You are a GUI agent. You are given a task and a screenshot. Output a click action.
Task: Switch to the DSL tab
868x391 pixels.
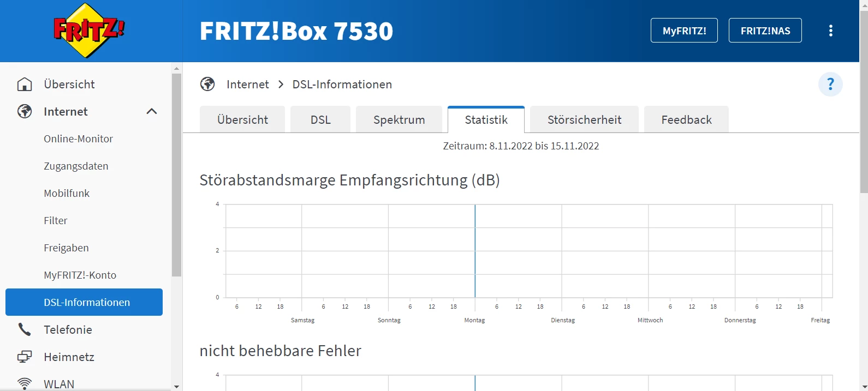point(320,119)
